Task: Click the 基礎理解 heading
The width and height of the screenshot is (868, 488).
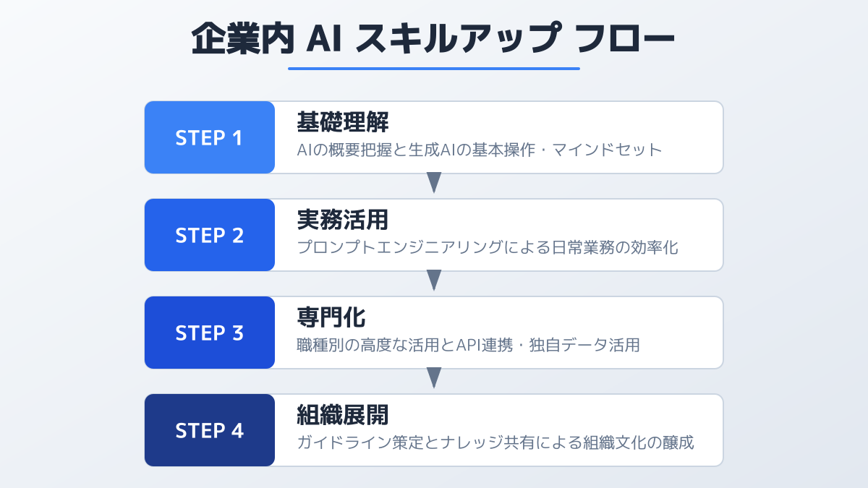Action: [x=343, y=123]
